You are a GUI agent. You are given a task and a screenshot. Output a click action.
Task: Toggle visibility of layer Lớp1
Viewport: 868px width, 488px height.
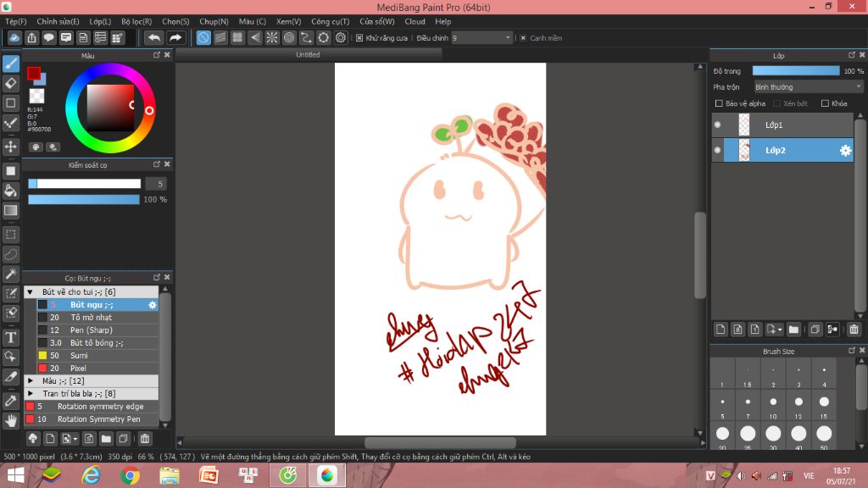click(717, 125)
